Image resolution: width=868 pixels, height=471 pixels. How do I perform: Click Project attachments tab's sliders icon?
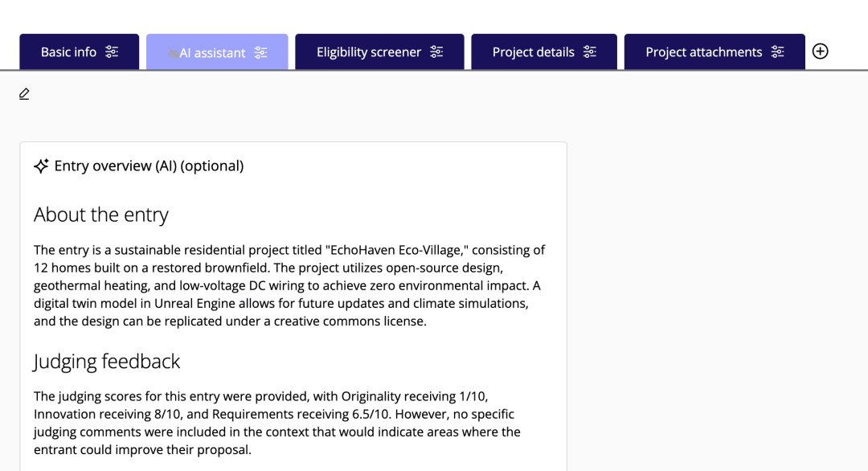pos(777,52)
